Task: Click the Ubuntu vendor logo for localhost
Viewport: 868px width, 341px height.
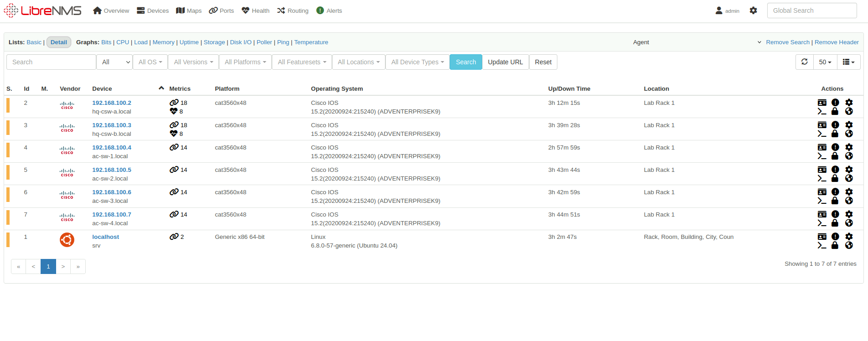Action: (x=67, y=240)
